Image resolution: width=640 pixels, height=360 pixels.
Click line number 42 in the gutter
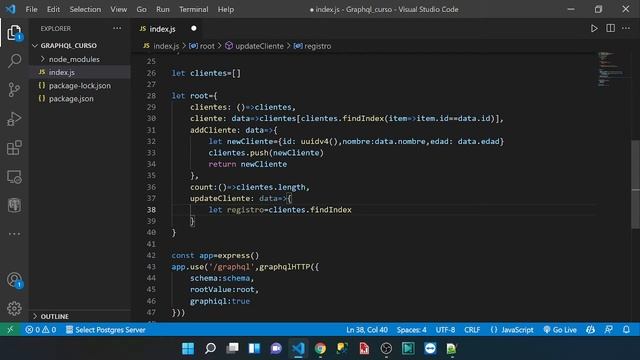(x=151, y=256)
